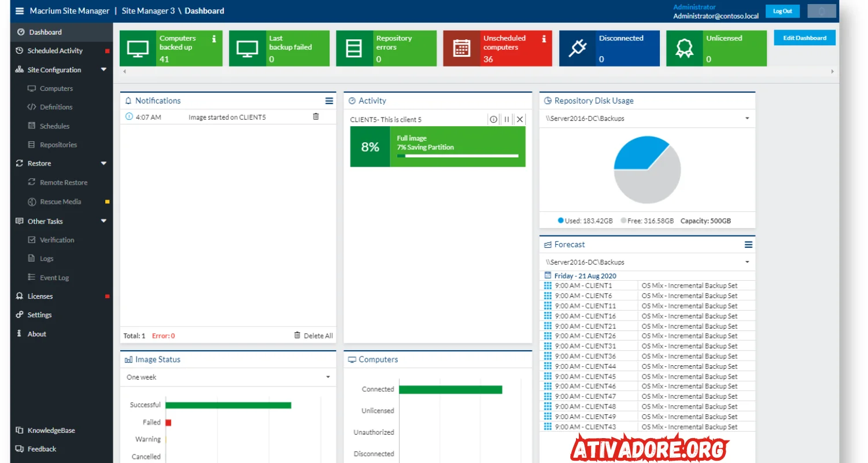Open Definitions in the sidebar

[56, 107]
